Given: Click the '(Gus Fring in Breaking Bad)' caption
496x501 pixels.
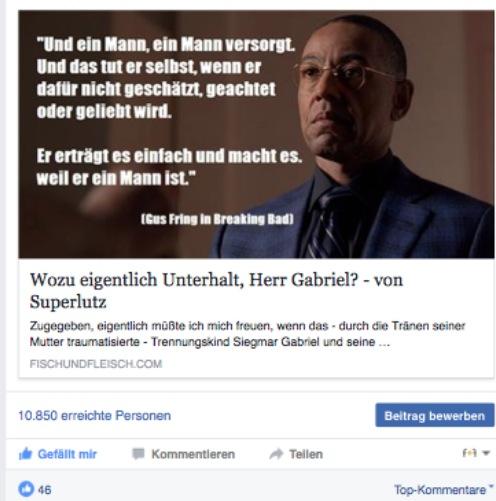Looking at the screenshot, I should [x=217, y=219].
